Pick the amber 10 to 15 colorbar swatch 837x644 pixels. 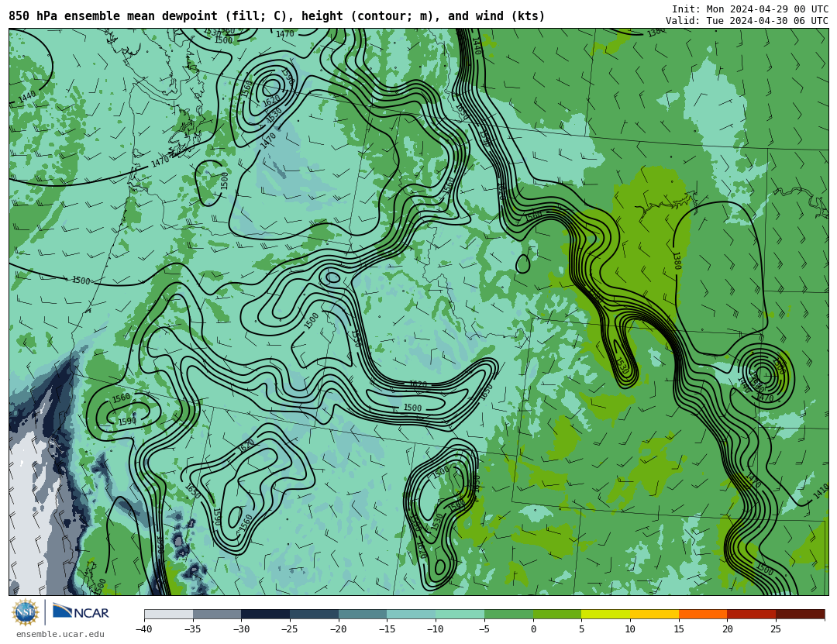pos(654,614)
